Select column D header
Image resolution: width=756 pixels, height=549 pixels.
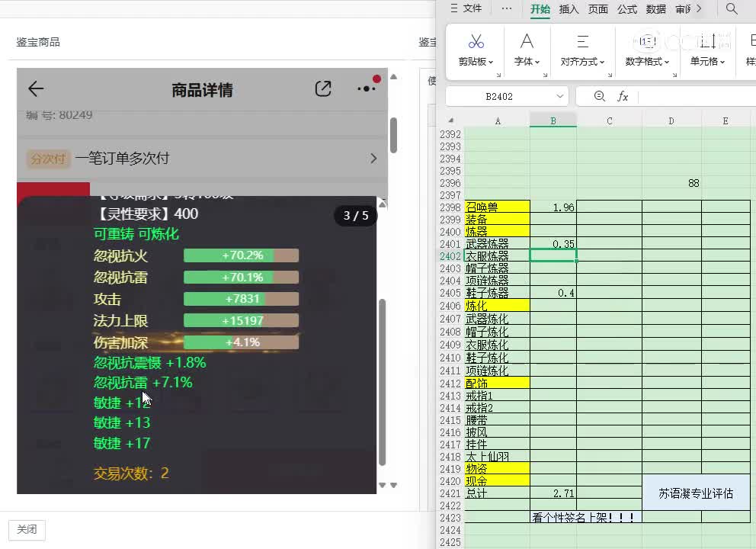tap(671, 121)
